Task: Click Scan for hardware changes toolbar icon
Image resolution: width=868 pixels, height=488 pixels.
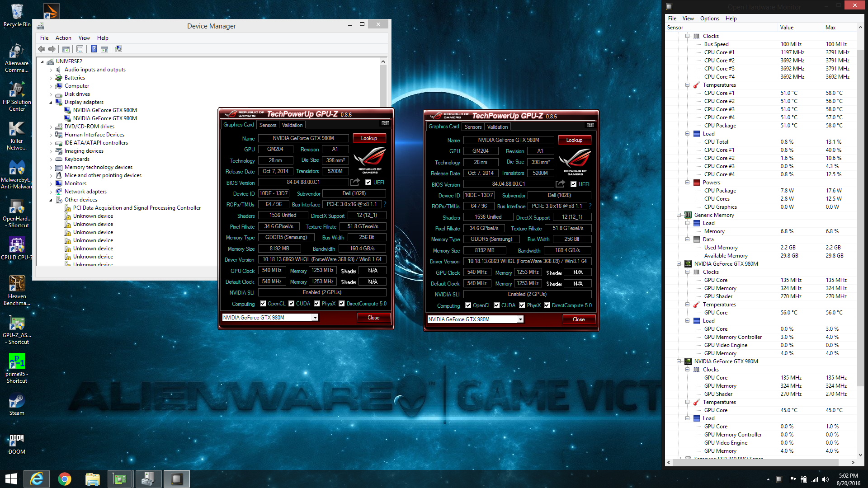Action: [x=118, y=49]
